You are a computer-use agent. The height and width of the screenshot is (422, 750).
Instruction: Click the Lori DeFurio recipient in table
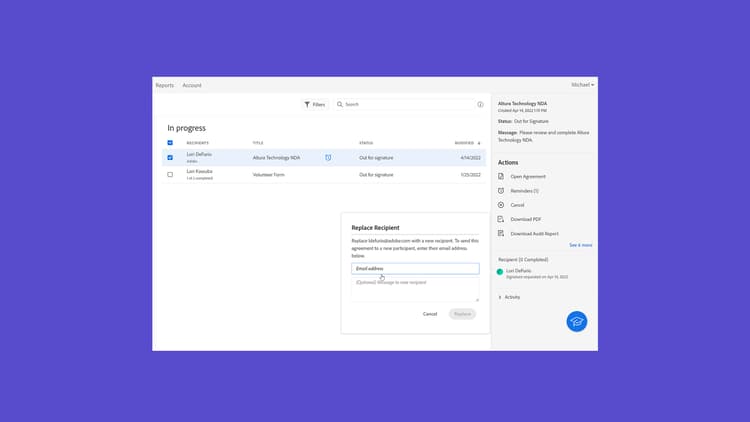coord(199,154)
